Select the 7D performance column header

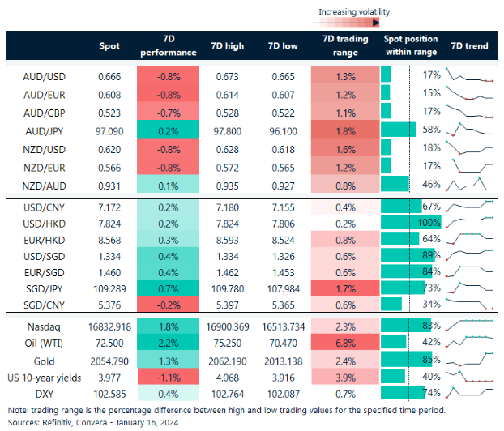(x=168, y=46)
